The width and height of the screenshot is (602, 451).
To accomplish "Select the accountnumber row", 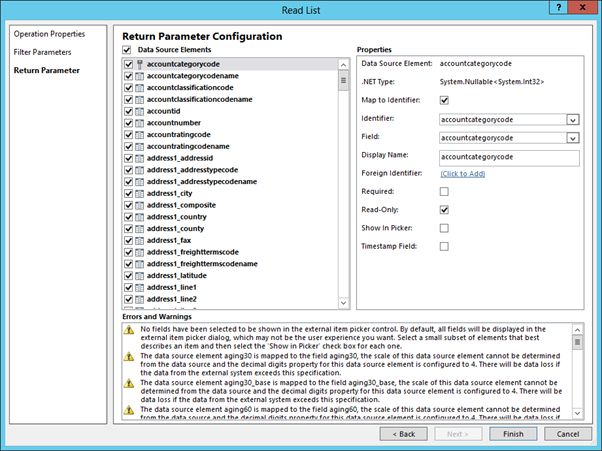I will (230, 123).
